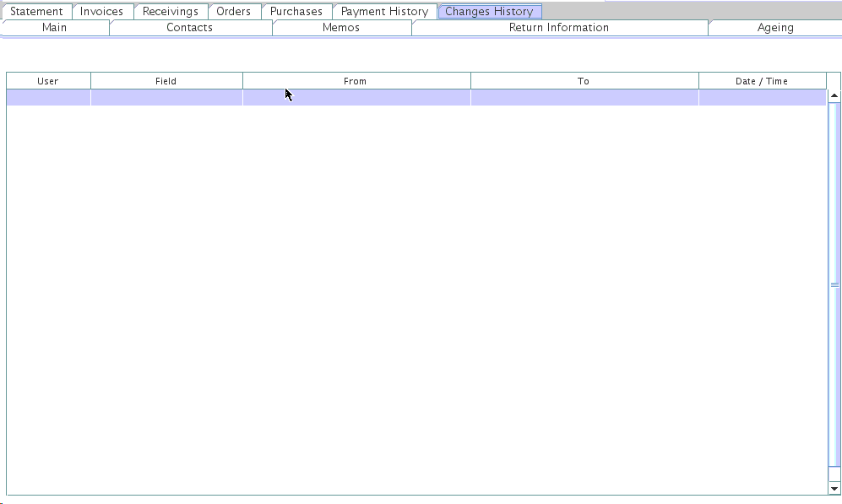The image size is (842, 504).
Task: Select the Receivings tab
Action: [170, 12]
